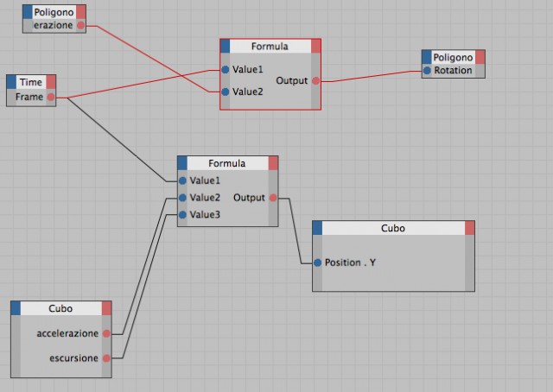Image resolution: width=553 pixels, height=392 pixels.
Task: Click the blue inputs corner of Time node
Action: click(11, 82)
